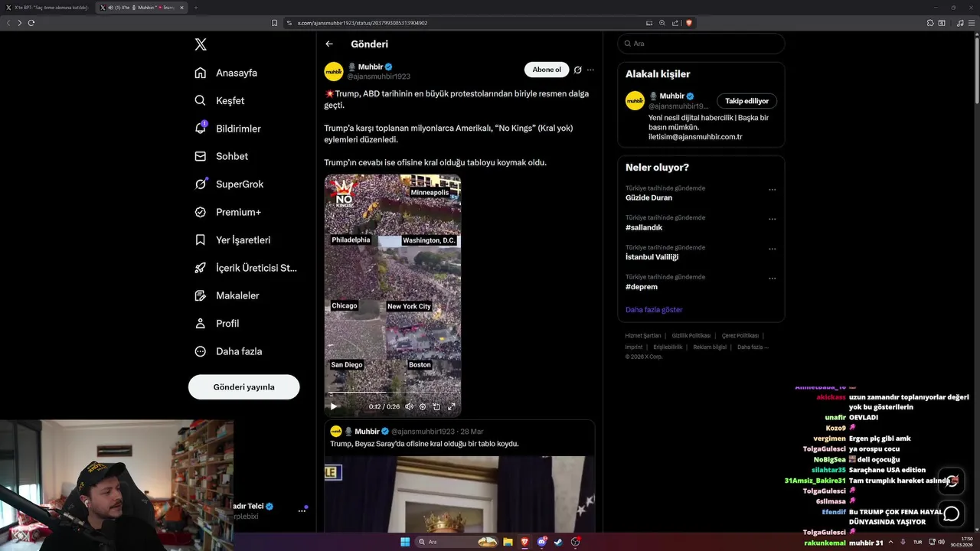This screenshot has height=551, width=980.
Task: Open Discord from taskbar
Action: point(542,542)
